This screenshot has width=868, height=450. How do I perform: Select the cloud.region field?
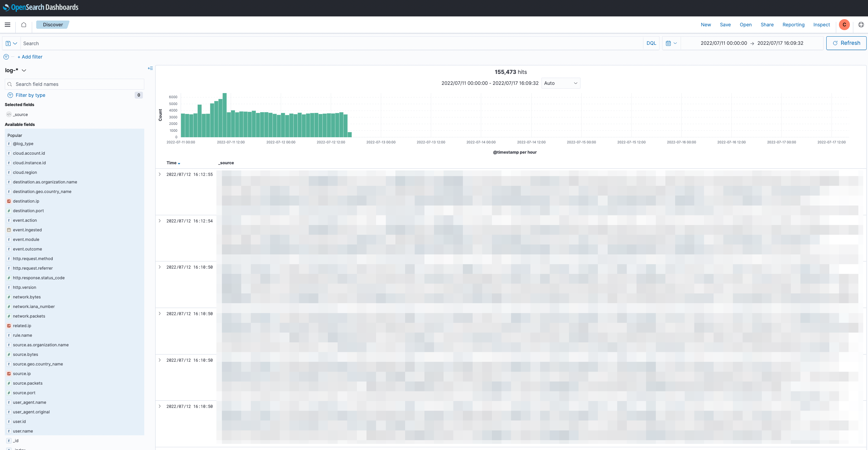coord(25,172)
